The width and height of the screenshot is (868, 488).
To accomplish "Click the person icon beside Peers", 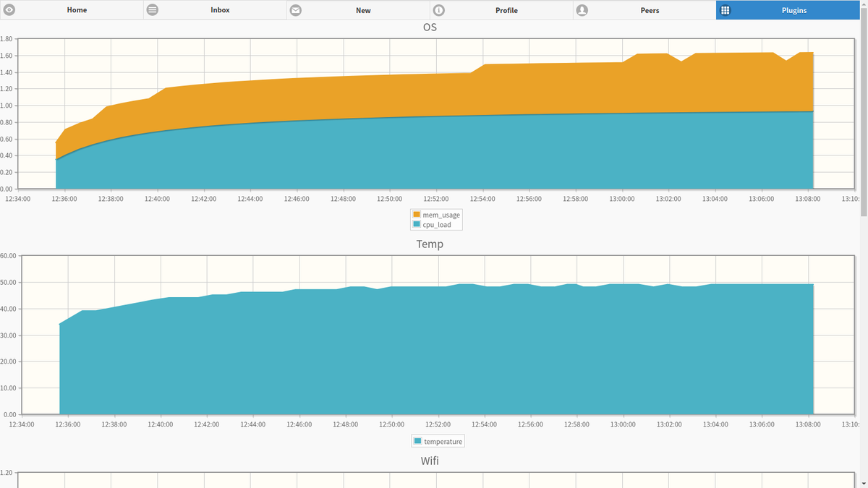I will coord(582,10).
